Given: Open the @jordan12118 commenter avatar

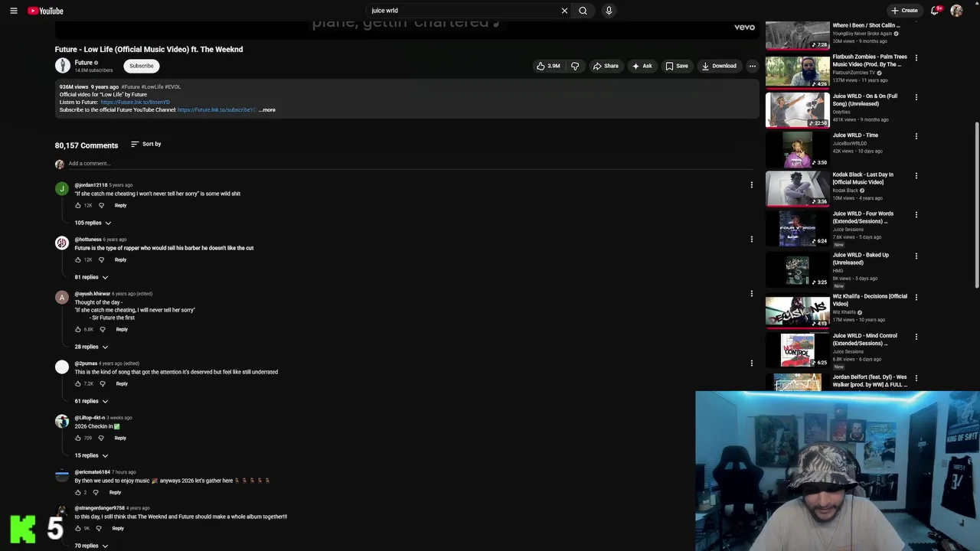Looking at the screenshot, I should (x=62, y=189).
